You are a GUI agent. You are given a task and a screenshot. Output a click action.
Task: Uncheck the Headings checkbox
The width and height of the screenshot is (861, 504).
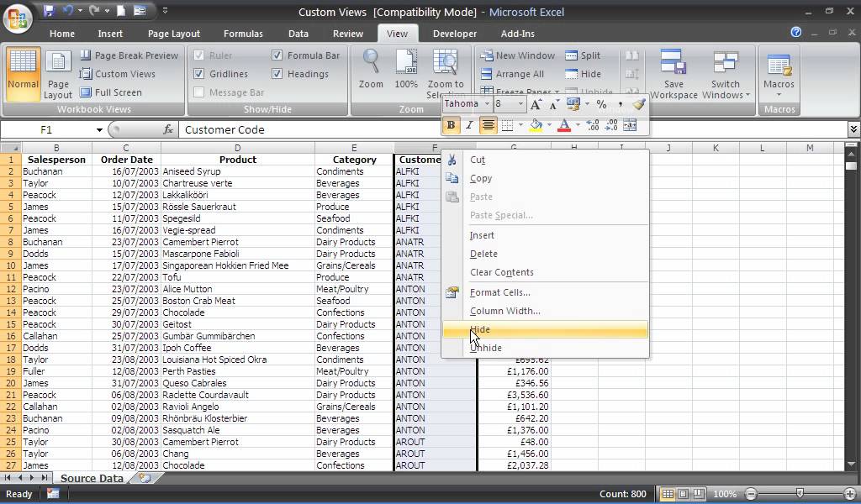pyautogui.click(x=277, y=73)
